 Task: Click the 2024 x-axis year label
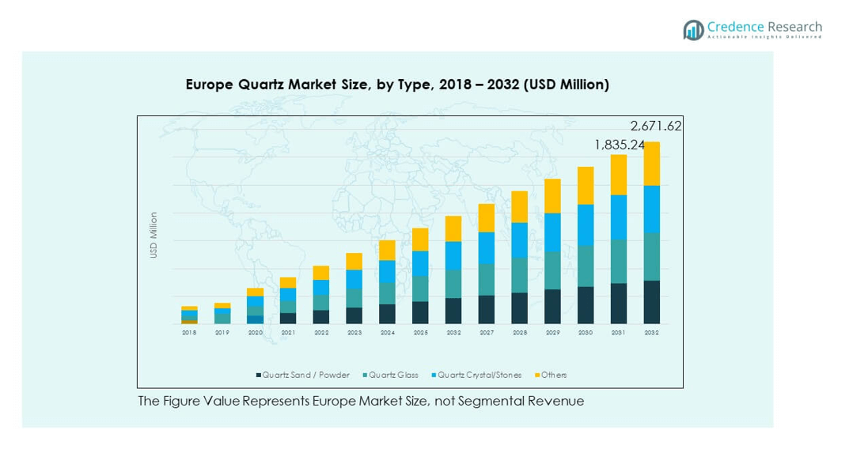387,333
